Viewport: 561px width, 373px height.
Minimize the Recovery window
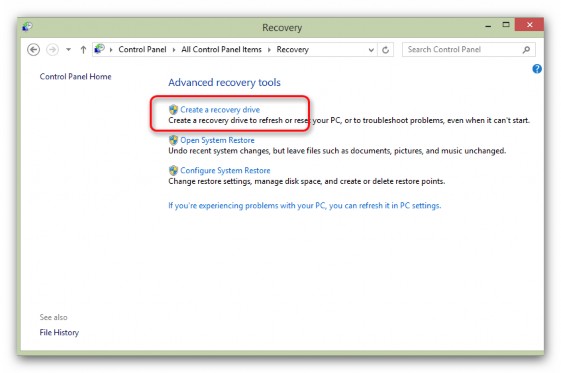(488, 26)
